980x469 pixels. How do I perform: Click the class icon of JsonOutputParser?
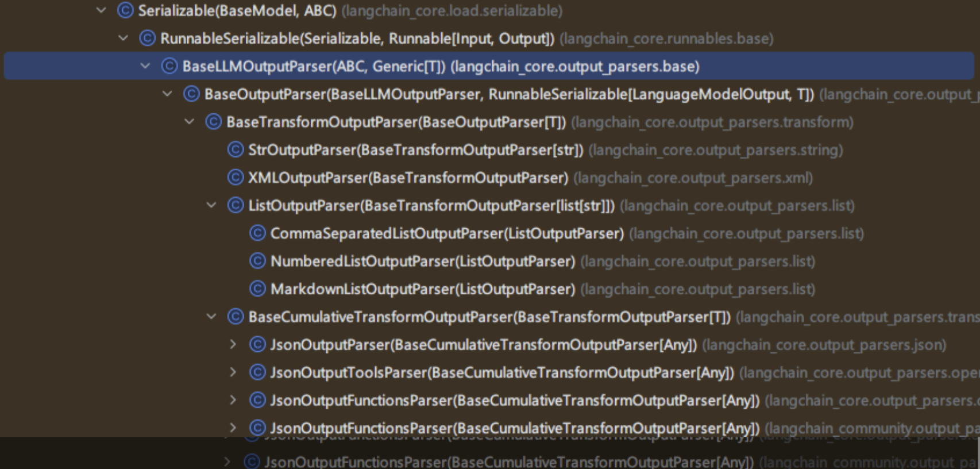pos(257,344)
